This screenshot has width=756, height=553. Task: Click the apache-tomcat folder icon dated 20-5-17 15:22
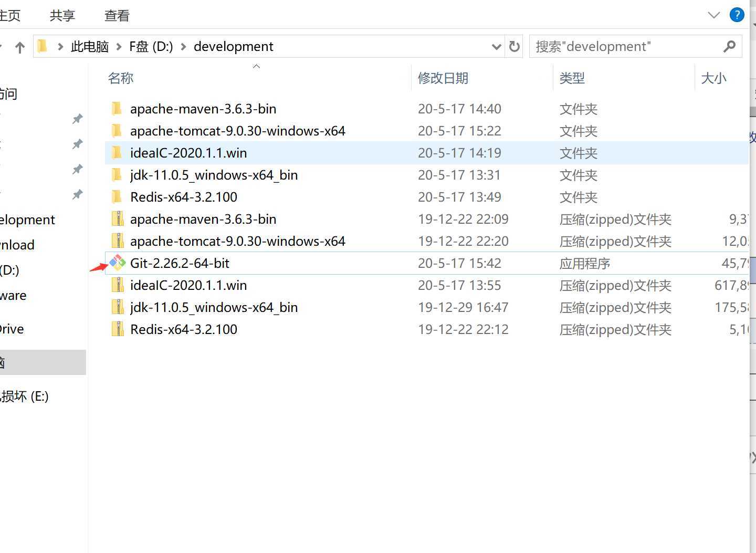point(117,131)
